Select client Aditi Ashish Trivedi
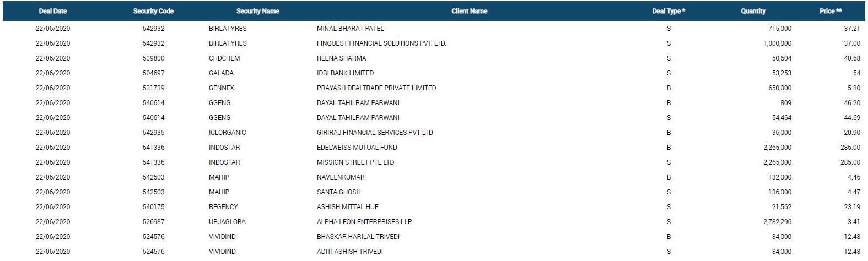This screenshot has height=261, width=868. [x=349, y=252]
